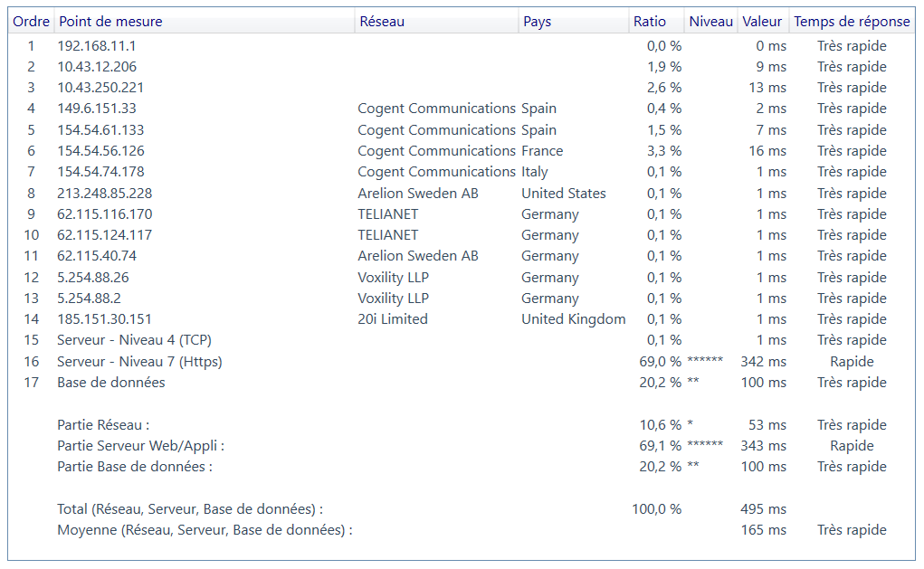
Task: Click the France country cell
Action: (542, 151)
